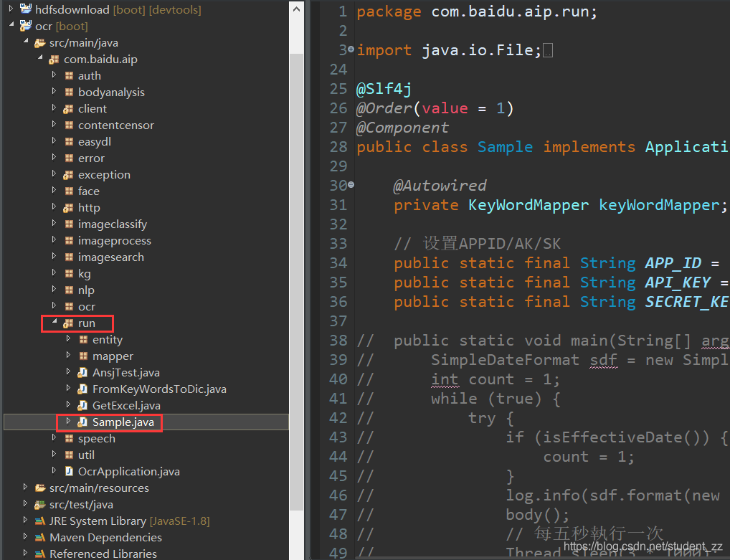Click the Maven Dependencies library icon

pyautogui.click(x=40, y=537)
